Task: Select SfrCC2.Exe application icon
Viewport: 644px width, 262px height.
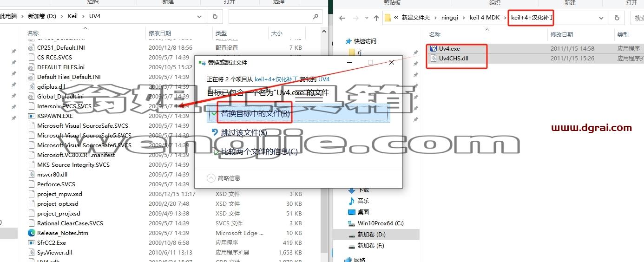Action: (x=31, y=243)
